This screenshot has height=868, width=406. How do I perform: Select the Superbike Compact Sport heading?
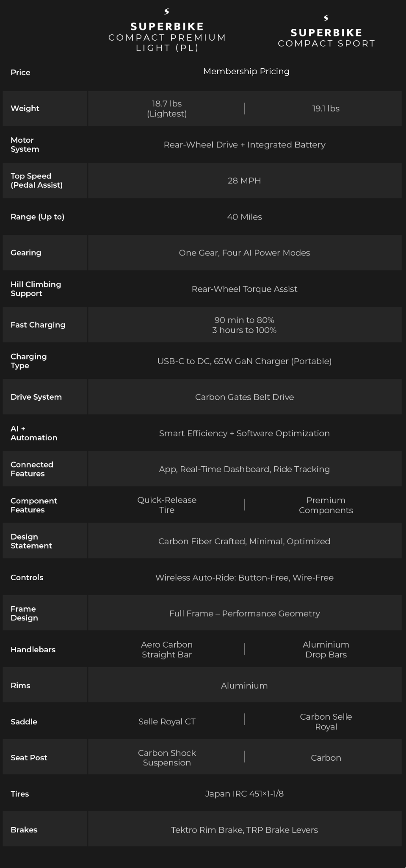point(326,38)
